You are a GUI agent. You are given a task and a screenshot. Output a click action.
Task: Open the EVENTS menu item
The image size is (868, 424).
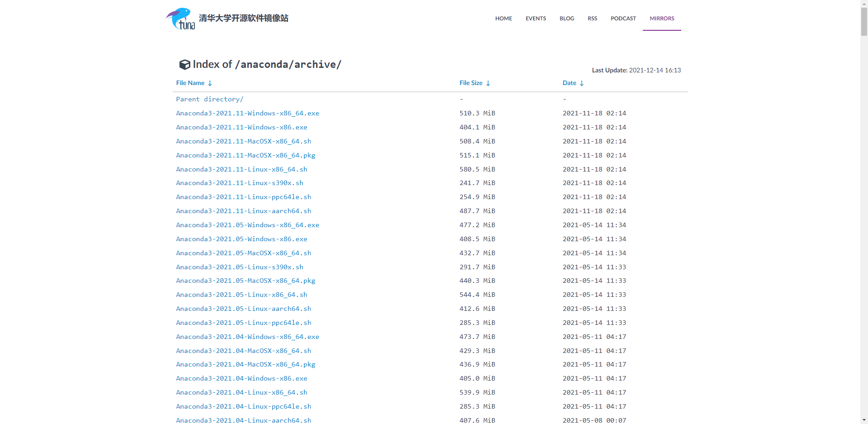(x=536, y=19)
